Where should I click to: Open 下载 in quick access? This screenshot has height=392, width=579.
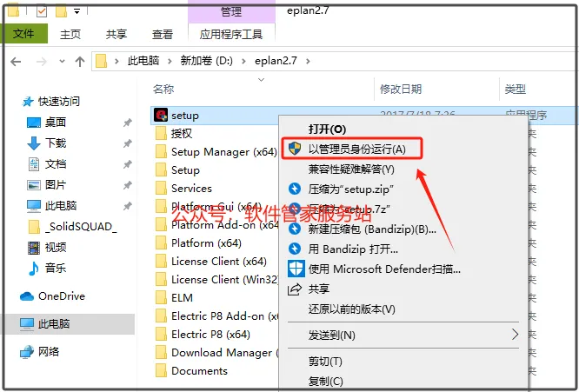pos(56,143)
